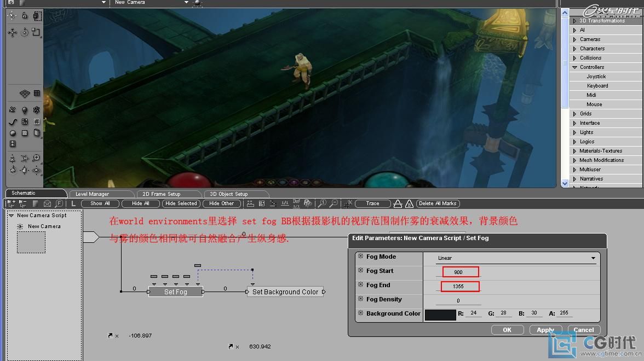Click the padlock selection lock icon
This screenshot has width=644, height=361.
(25, 15)
